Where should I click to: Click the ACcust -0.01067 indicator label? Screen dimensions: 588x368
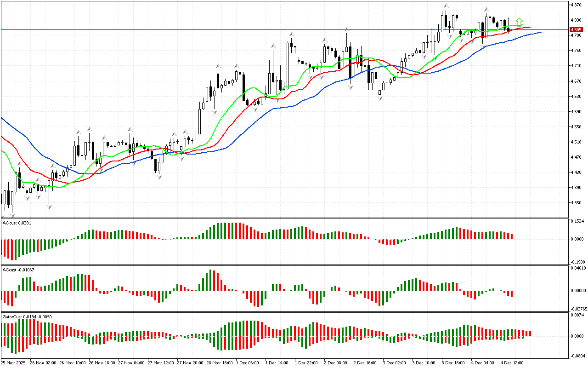pyautogui.click(x=18, y=269)
